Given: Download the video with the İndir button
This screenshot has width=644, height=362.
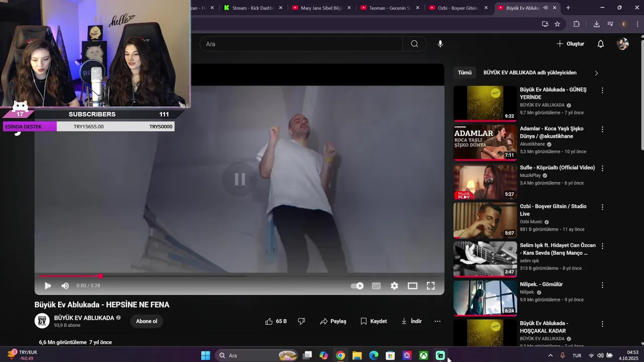Looking at the screenshot, I should tap(411, 321).
